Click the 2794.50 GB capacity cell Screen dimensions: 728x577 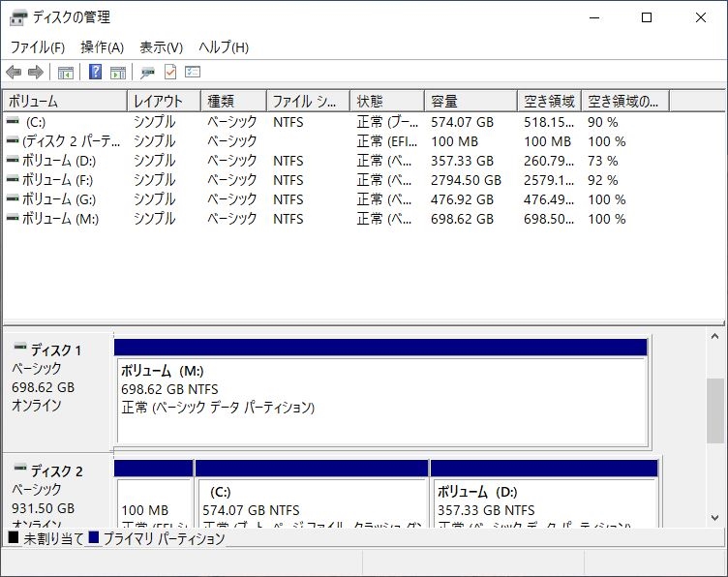(467, 180)
